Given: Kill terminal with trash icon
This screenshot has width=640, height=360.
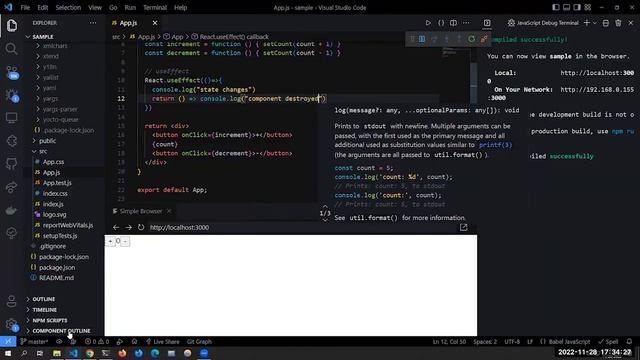Looking at the screenshot, I should tap(618, 23).
